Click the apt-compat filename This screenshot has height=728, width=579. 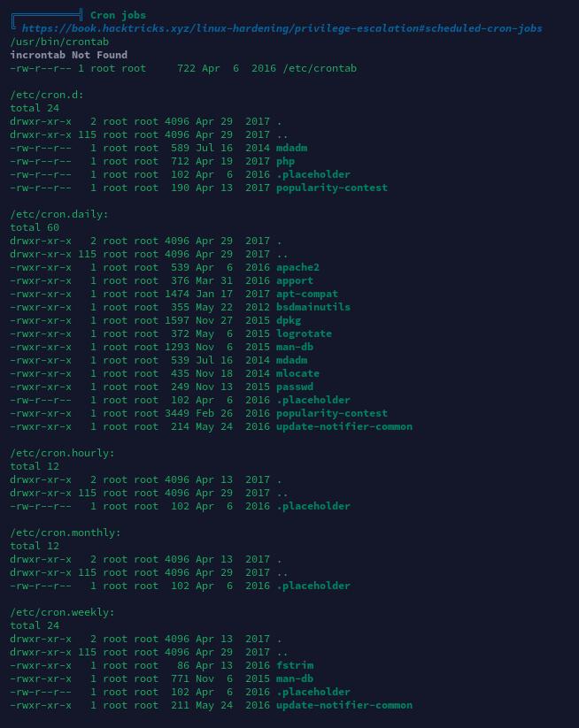pyautogui.click(x=307, y=294)
